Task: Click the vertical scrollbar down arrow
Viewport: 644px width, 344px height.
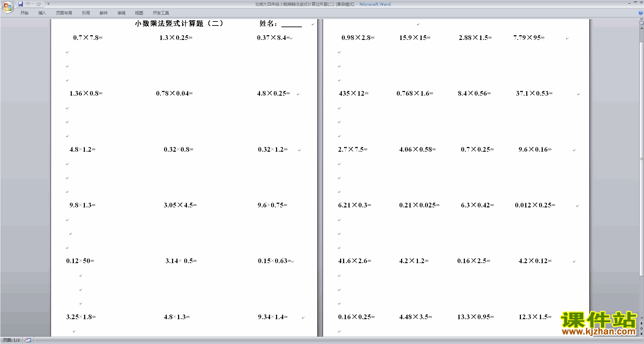Action: pos(641,318)
